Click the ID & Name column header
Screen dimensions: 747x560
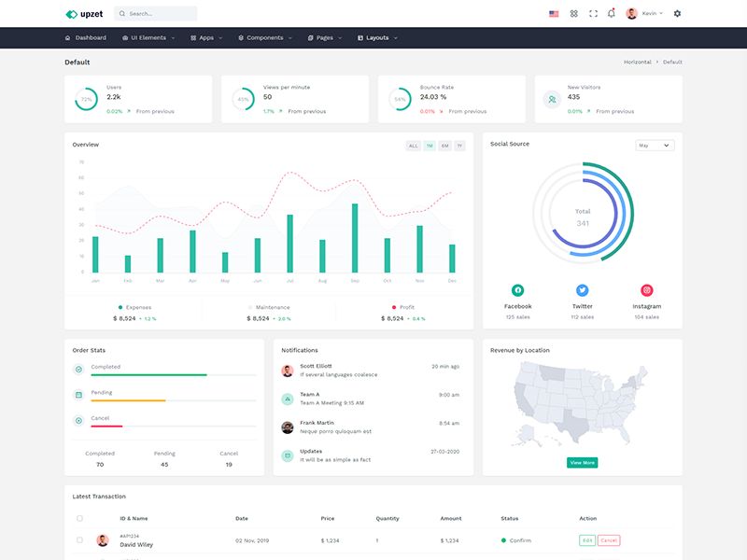[x=134, y=518]
